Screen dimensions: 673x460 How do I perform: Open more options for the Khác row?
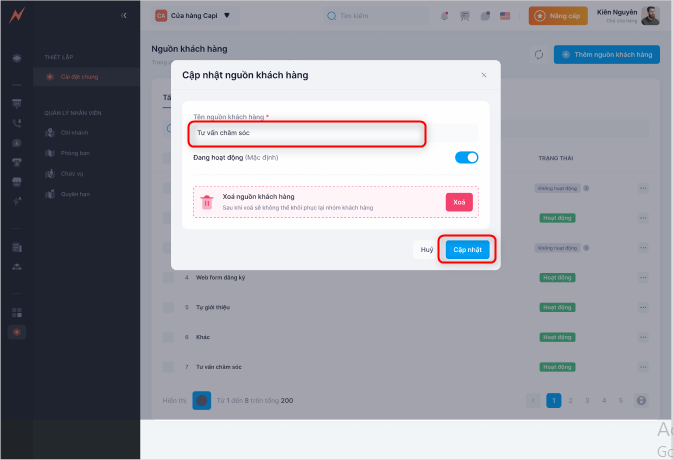click(x=643, y=337)
